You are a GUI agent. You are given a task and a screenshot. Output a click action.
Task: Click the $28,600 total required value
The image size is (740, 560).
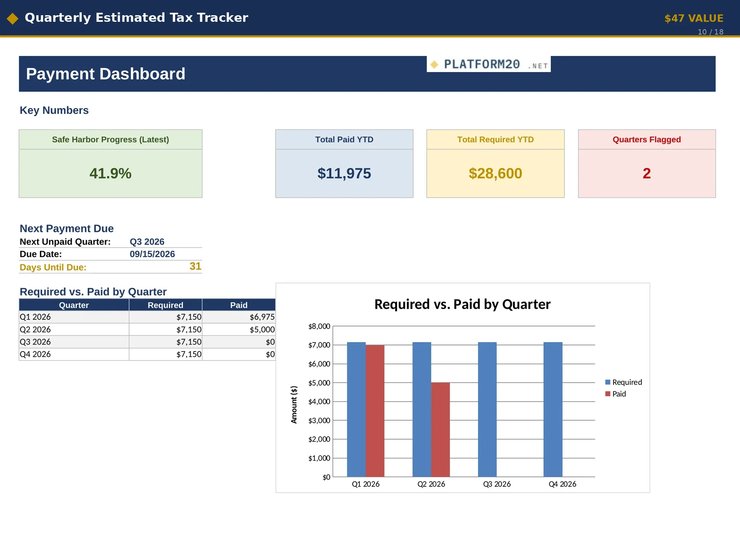(495, 174)
